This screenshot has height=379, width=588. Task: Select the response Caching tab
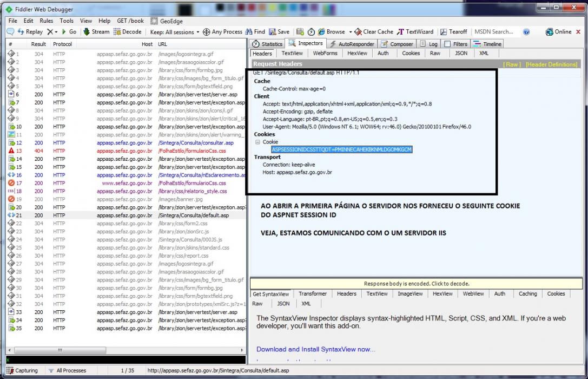pyautogui.click(x=527, y=294)
